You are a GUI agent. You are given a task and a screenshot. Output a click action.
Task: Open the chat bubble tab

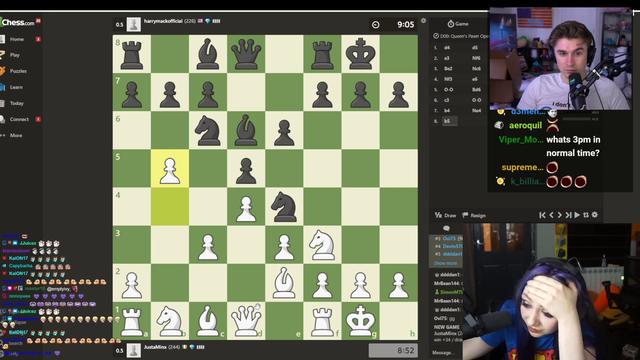coord(446,228)
